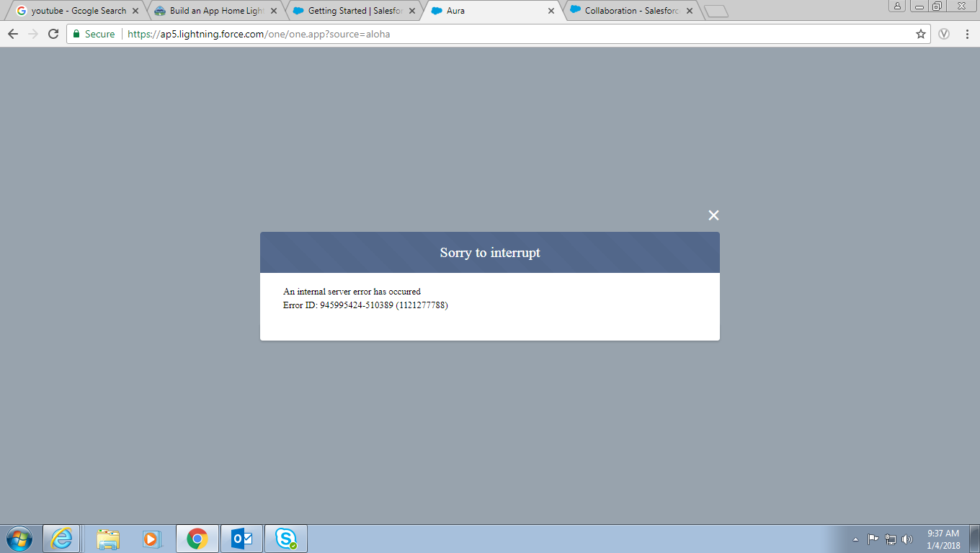Open Outlook from the taskbar
Viewport: 980px width, 553px height.
(x=241, y=539)
